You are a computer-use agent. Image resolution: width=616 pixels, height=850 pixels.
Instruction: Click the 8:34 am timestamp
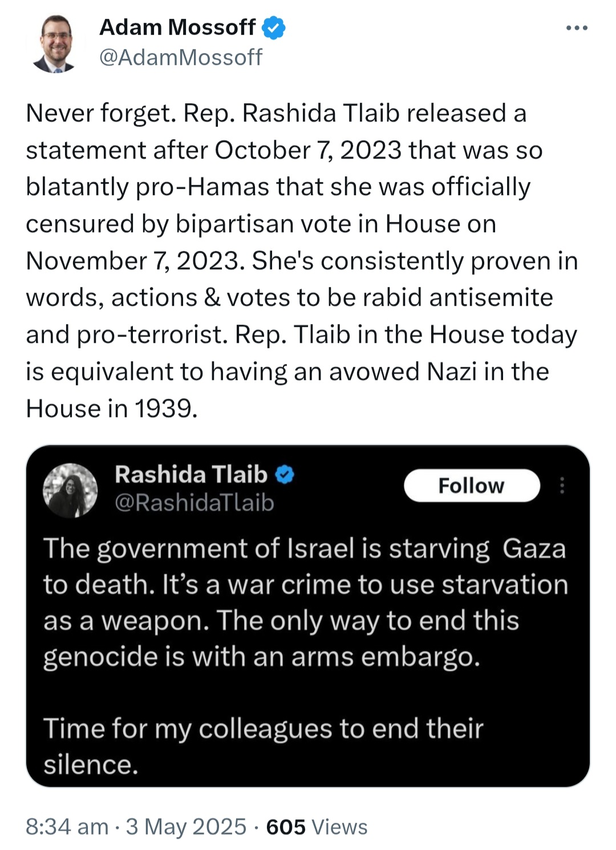(67, 827)
